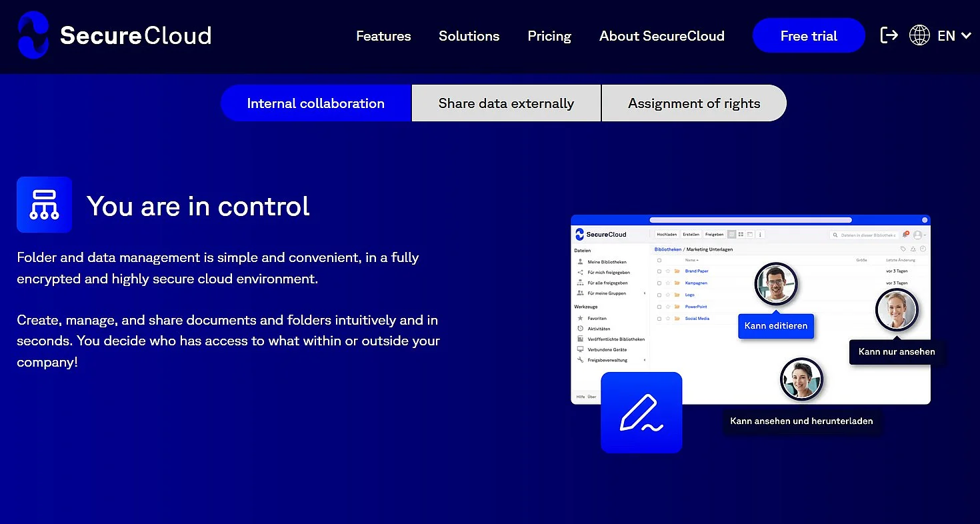980x524 pixels.
Task: Click the 'Kann editieren' label
Action: (776, 326)
